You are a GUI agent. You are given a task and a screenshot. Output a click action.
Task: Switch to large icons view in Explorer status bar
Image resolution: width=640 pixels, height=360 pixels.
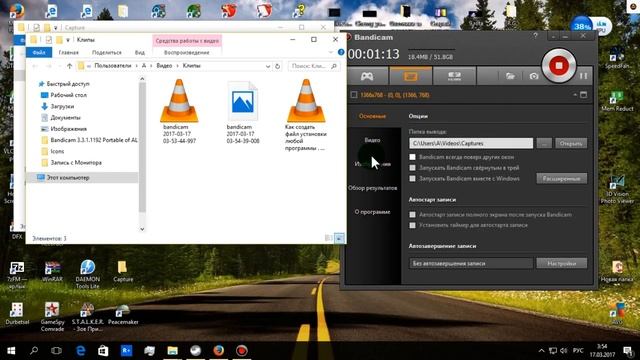(339, 238)
